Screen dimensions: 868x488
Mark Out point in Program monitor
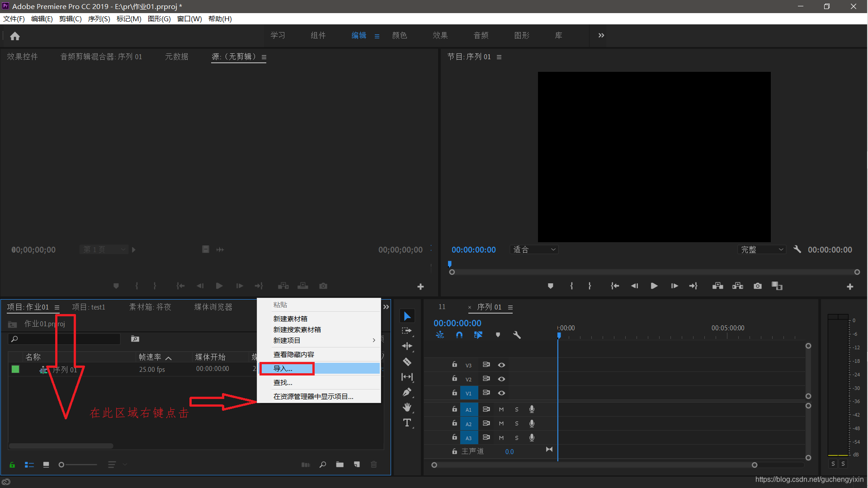(590, 286)
